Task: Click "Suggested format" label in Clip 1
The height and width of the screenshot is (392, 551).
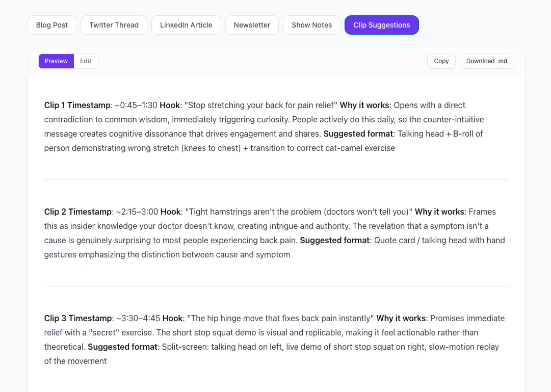Action: [x=358, y=134]
